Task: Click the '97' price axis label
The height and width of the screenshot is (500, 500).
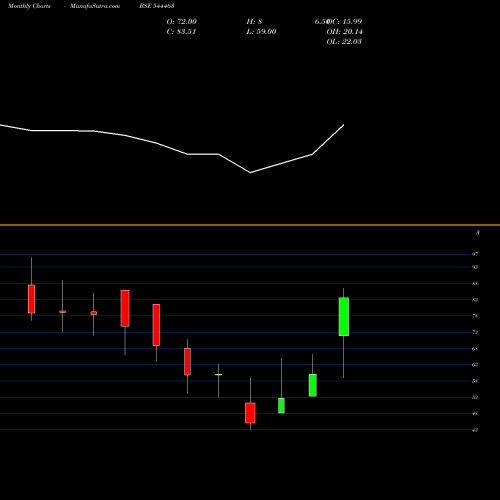Action: pyautogui.click(x=475, y=254)
